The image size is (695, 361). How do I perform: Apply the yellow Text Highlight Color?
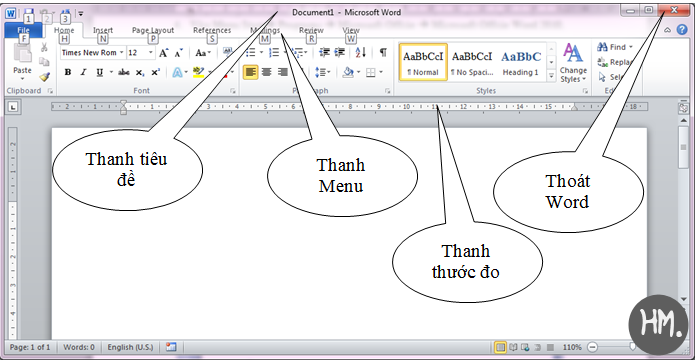coord(198,72)
